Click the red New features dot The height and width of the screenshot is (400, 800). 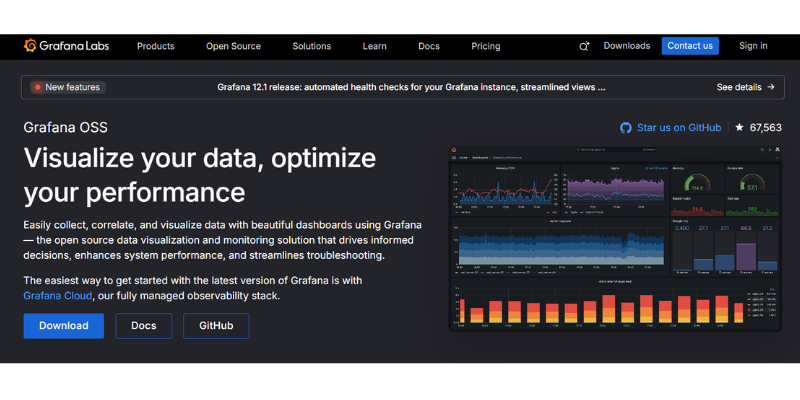(38, 87)
